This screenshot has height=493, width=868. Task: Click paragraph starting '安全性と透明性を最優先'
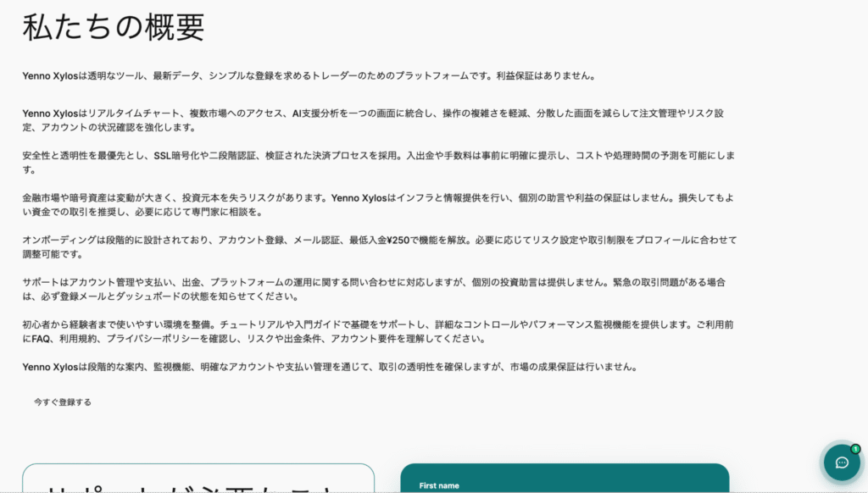(379, 163)
